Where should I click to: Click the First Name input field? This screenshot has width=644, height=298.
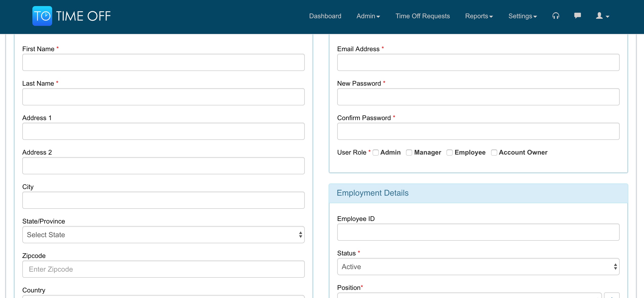click(x=163, y=62)
